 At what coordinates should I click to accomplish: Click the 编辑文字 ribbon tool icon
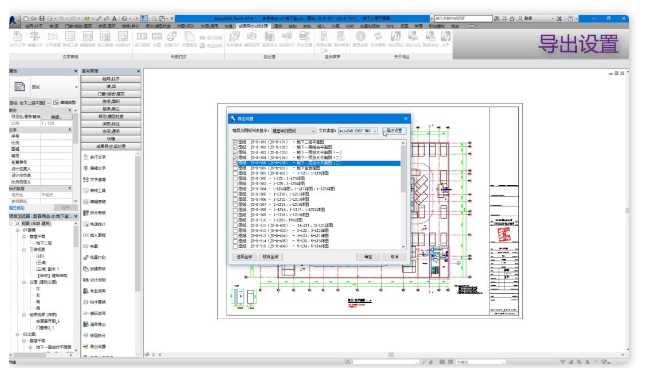click(35, 37)
